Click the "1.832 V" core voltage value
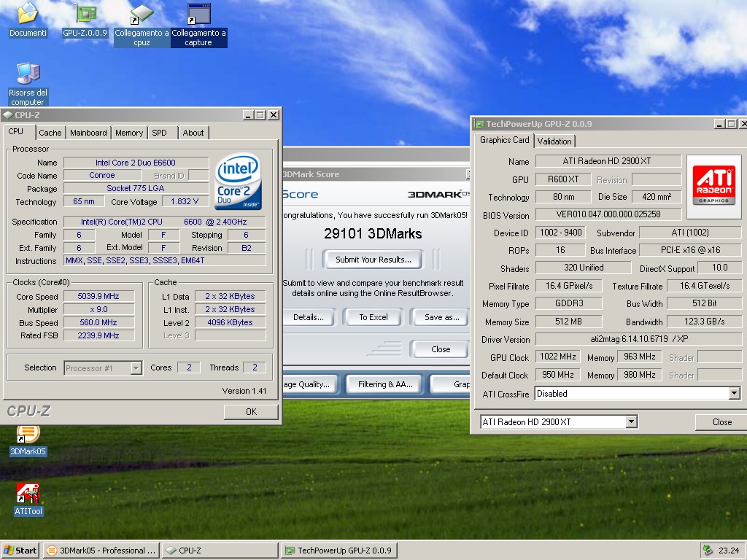This screenshot has width=747, height=560. (185, 201)
